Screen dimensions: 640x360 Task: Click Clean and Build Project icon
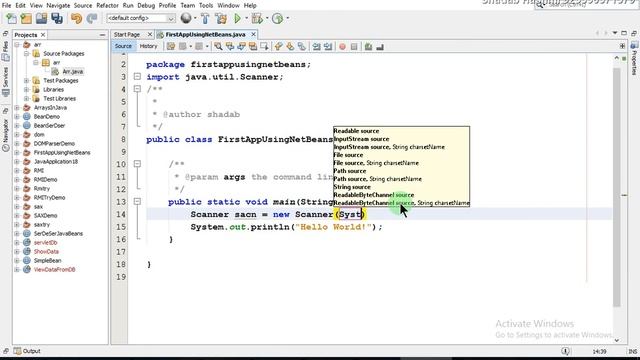(221, 18)
